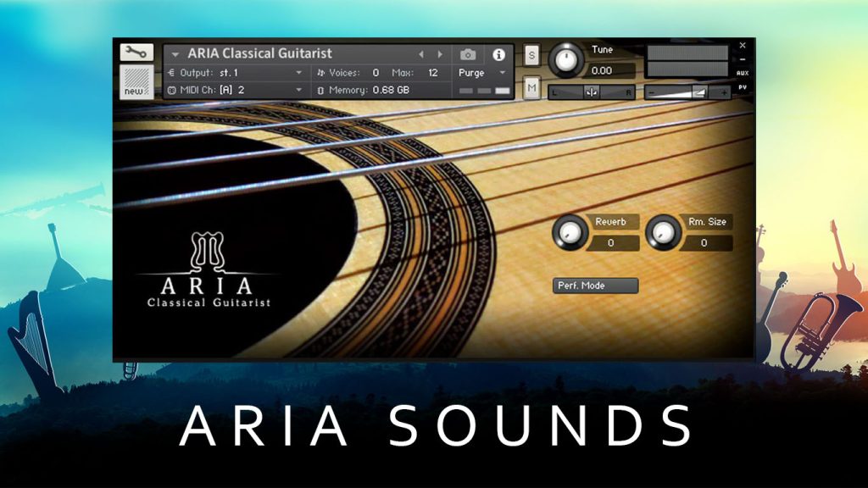The image size is (868, 488).
Task: Take a snapshot with the camera icon
Action: coord(468,54)
